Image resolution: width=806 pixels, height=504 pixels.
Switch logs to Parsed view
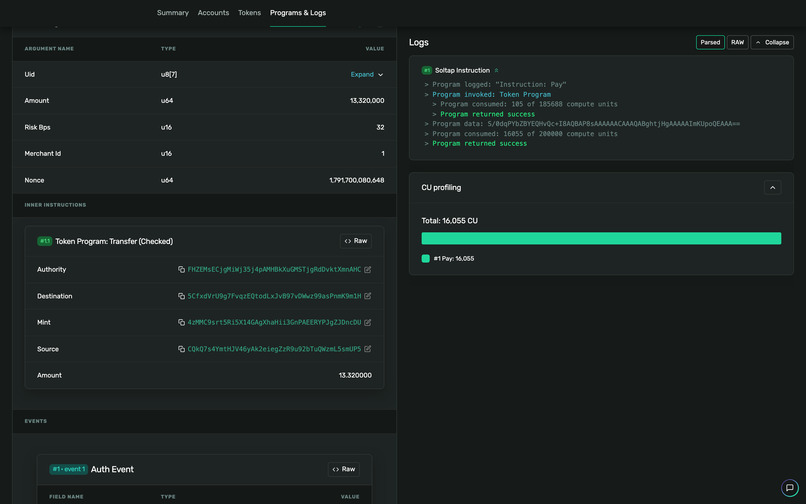pos(710,42)
